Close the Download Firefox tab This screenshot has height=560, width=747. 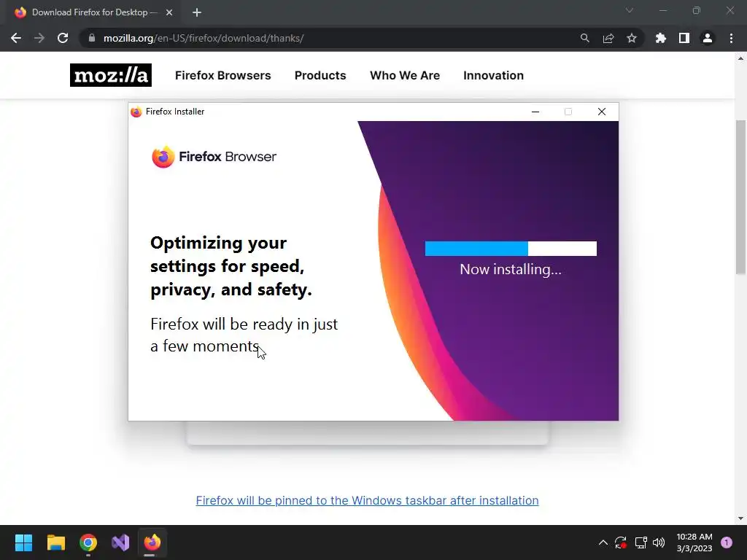click(169, 12)
